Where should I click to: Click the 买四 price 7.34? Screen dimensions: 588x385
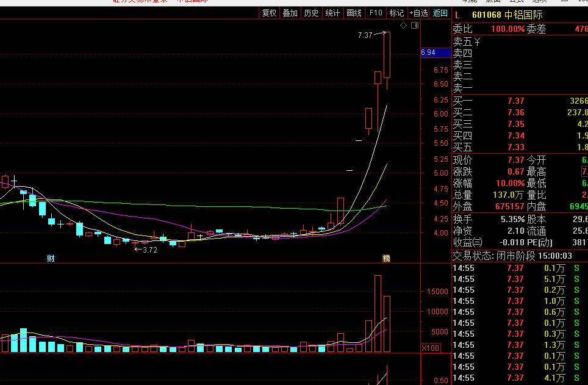515,136
